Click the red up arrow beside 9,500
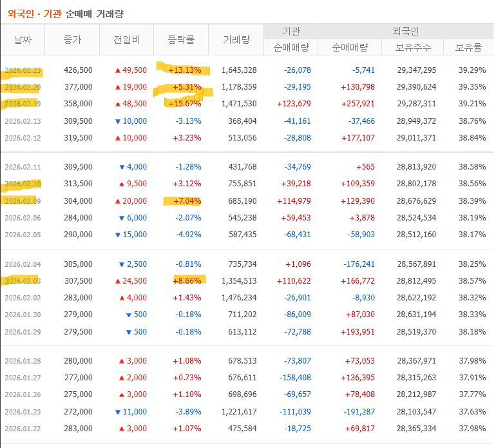496x448 pixels. [x=122, y=184]
